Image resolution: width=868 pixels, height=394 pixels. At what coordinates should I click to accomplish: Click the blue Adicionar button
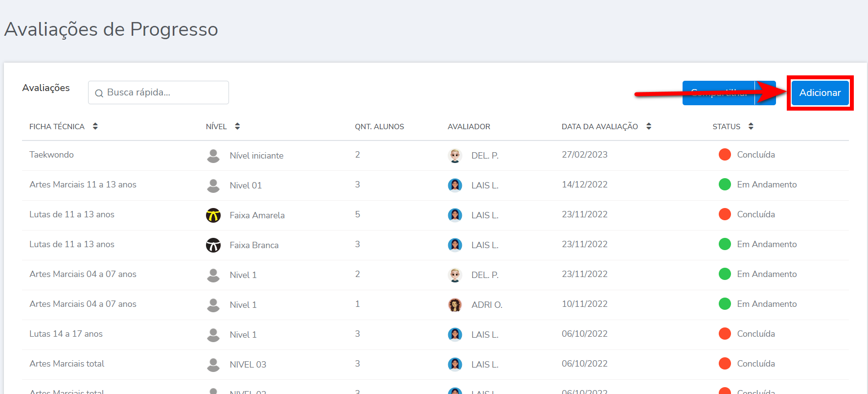pos(820,93)
